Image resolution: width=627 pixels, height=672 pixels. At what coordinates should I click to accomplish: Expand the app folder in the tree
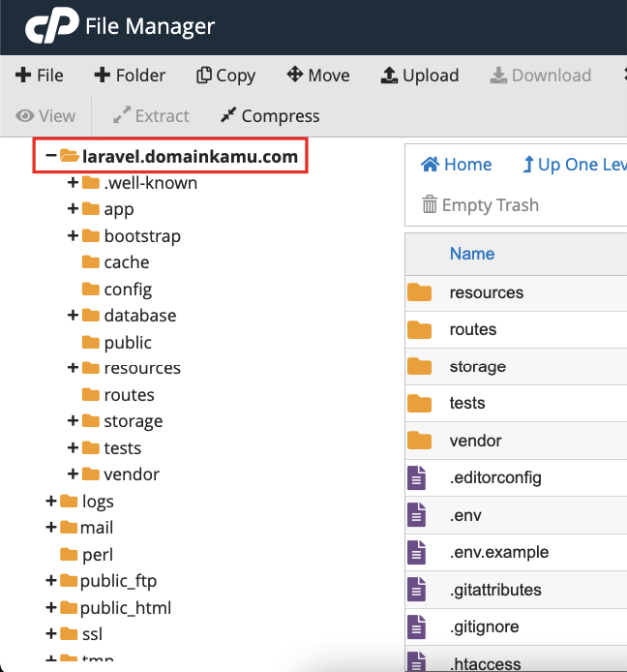(x=73, y=209)
